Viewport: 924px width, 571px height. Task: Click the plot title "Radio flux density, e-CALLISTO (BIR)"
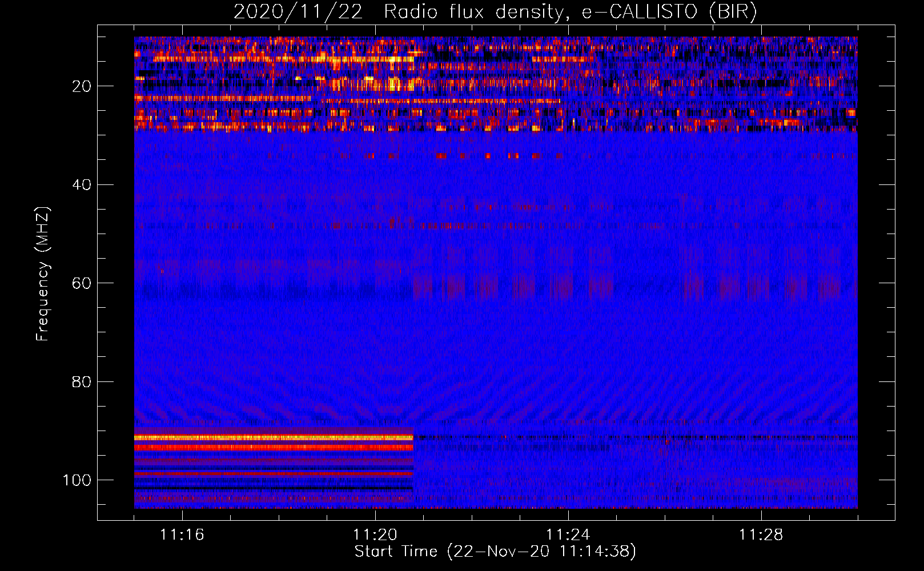coord(570,12)
